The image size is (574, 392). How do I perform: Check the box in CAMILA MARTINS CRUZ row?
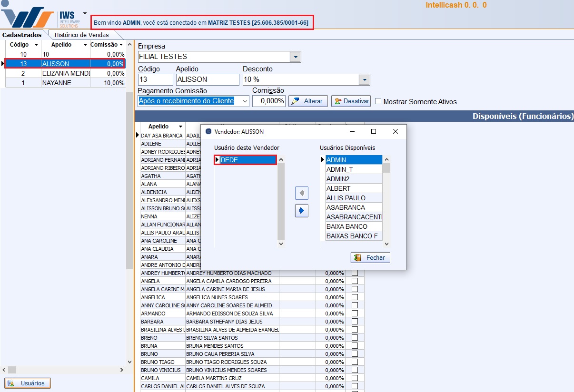point(355,378)
